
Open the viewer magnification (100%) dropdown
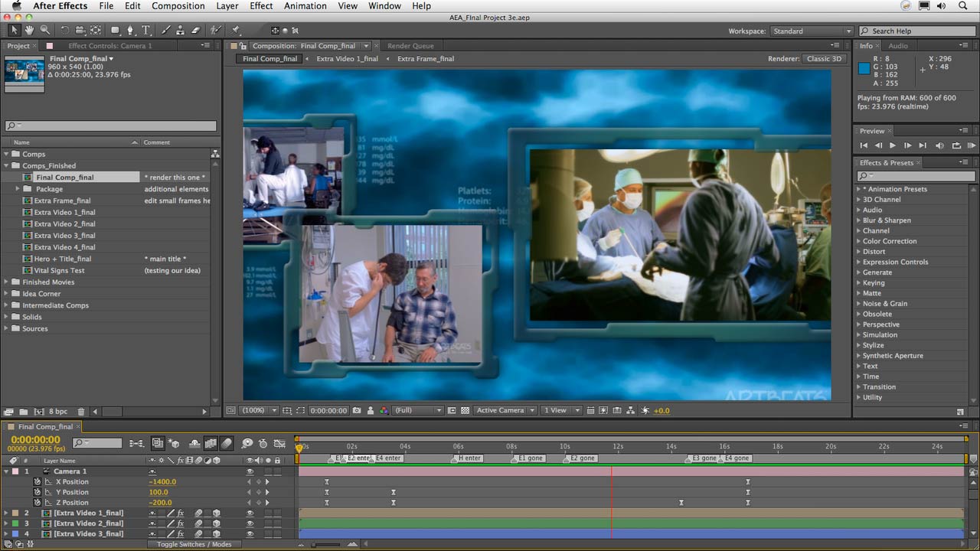[259, 410]
